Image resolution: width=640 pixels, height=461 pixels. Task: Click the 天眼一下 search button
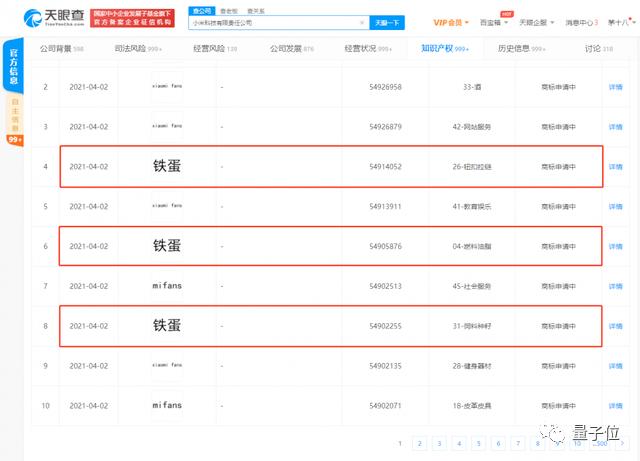coord(387,23)
